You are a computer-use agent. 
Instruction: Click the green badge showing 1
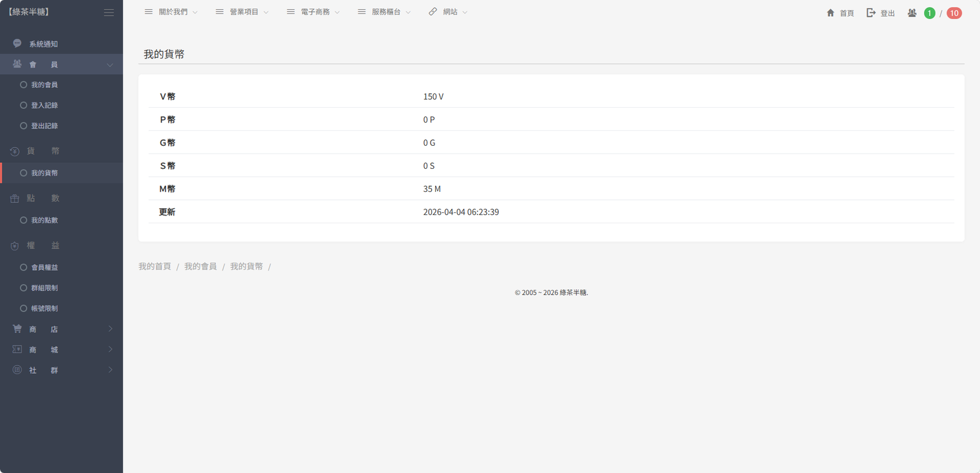(x=929, y=13)
